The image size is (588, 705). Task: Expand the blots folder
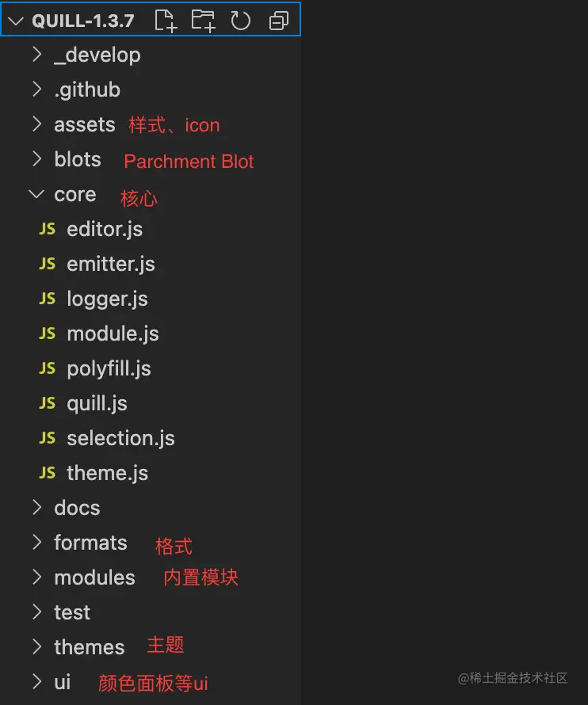pos(36,159)
